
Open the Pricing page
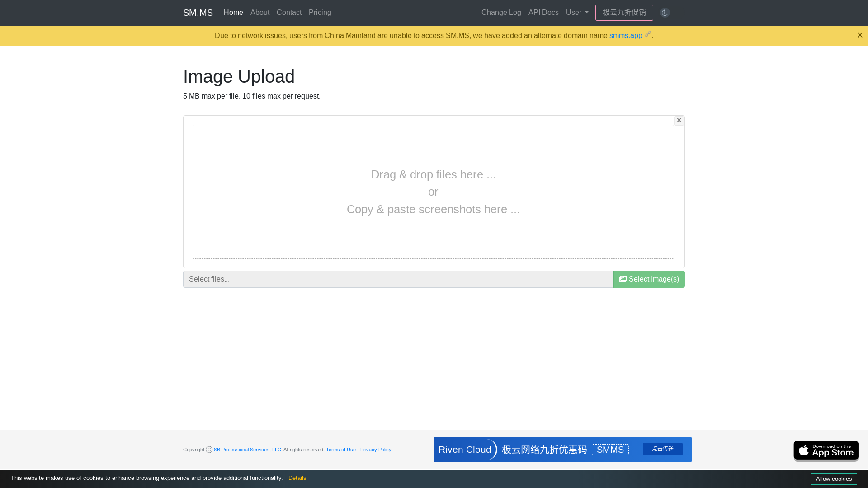point(320,13)
